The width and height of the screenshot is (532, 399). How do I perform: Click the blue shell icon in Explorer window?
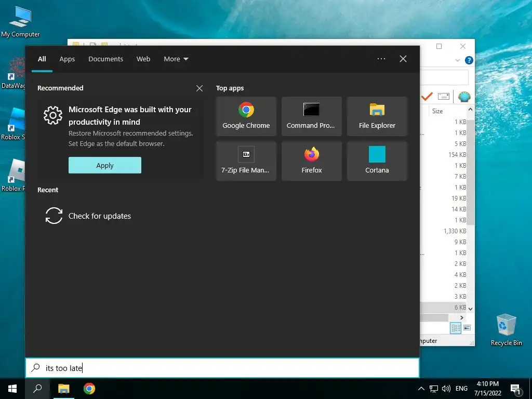click(x=464, y=97)
